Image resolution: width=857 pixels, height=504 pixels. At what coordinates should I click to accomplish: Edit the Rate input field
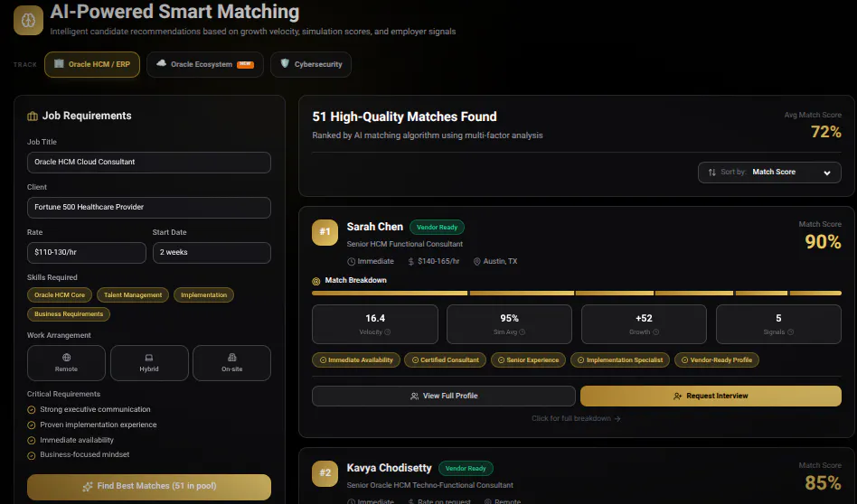87,252
